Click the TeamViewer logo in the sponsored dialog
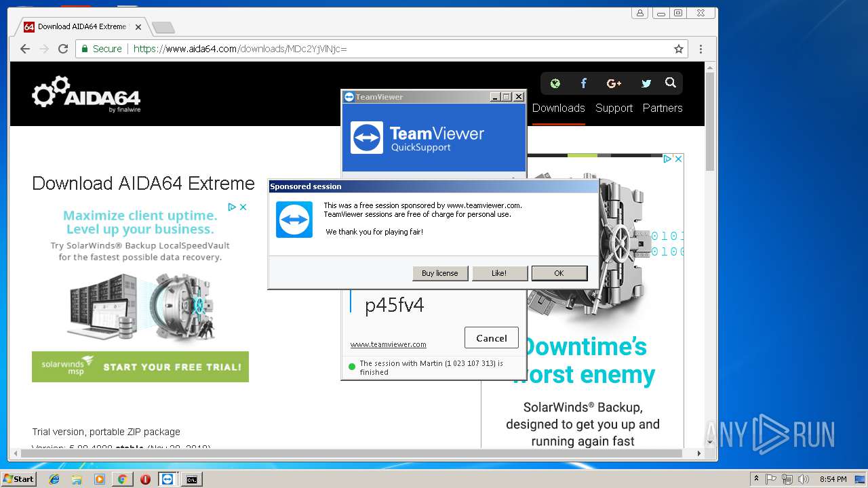The image size is (868, 488). pos(294,220)
